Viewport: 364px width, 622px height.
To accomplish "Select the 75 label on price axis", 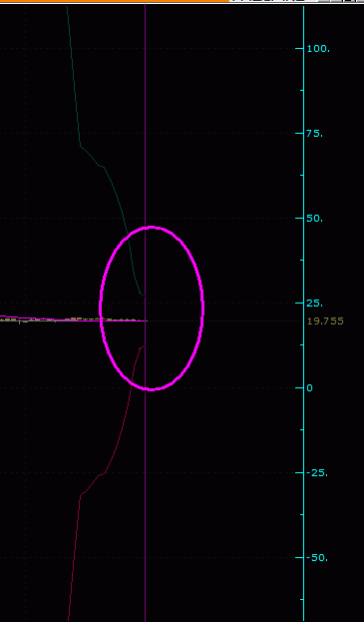I will point(315,134).
